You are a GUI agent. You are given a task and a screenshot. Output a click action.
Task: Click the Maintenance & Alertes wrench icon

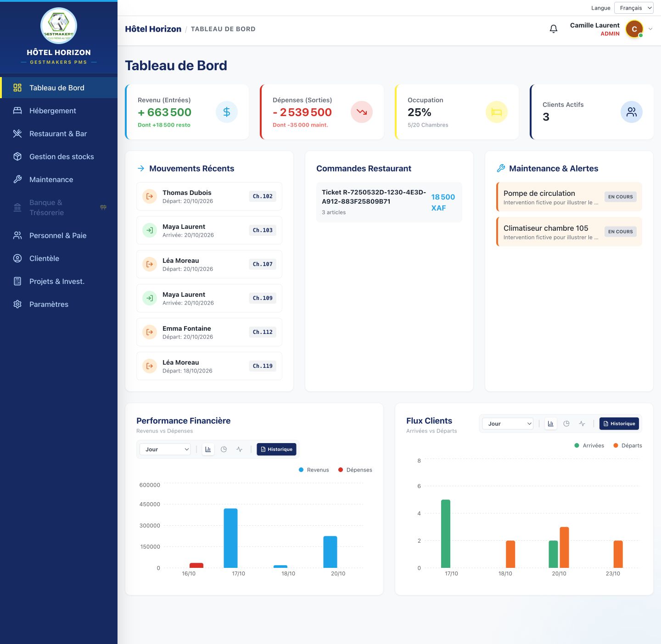click(501, 168)
